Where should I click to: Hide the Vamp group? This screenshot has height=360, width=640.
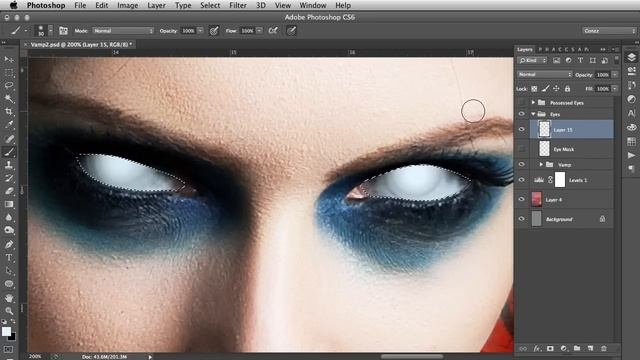click(x=521, y=164)
